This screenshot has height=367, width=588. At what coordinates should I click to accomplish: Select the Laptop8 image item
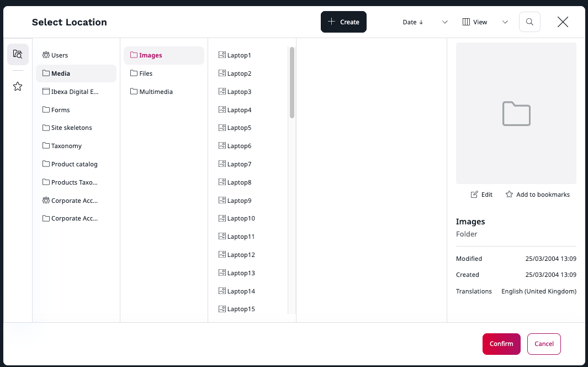tap(239, 182)
